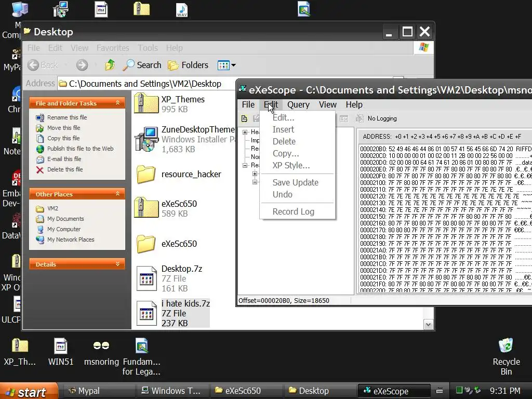
Task: Click the grayed dialog-view icon in eXeScope toolbar
Action: (344, 119)
